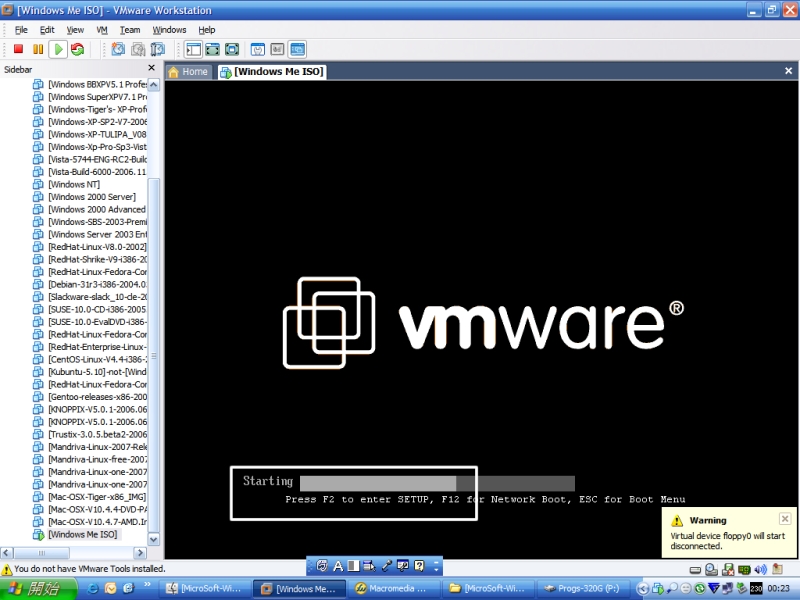Screen dimensions: 800x600
Task: Enter Full Screen mode toolbar icon
Action: pos(232,49)
